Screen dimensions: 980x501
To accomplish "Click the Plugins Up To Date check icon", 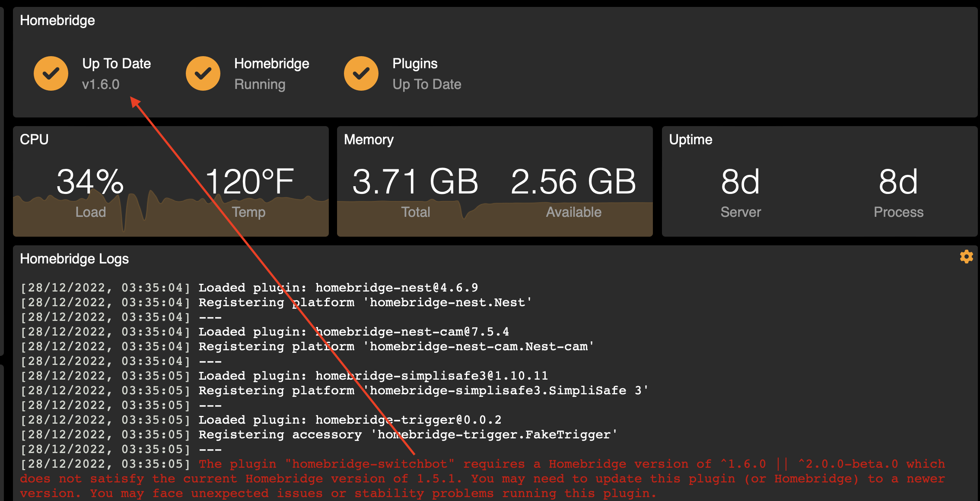I will (x=361, y=73).
